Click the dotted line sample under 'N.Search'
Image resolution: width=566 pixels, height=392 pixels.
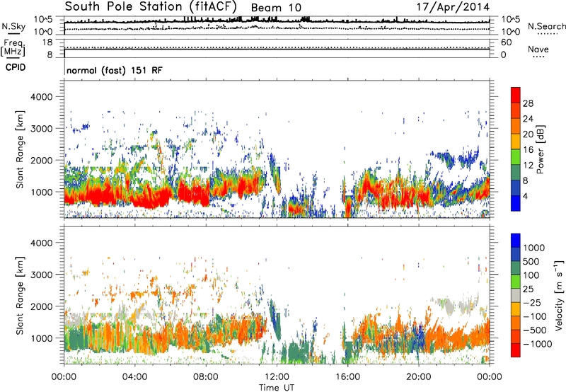pos(548,34)
